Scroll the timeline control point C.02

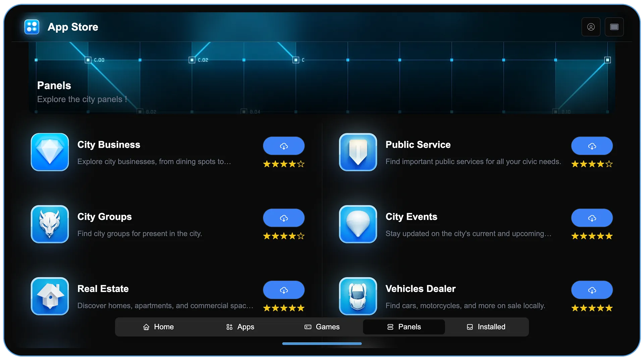click(x=192, y=60)
